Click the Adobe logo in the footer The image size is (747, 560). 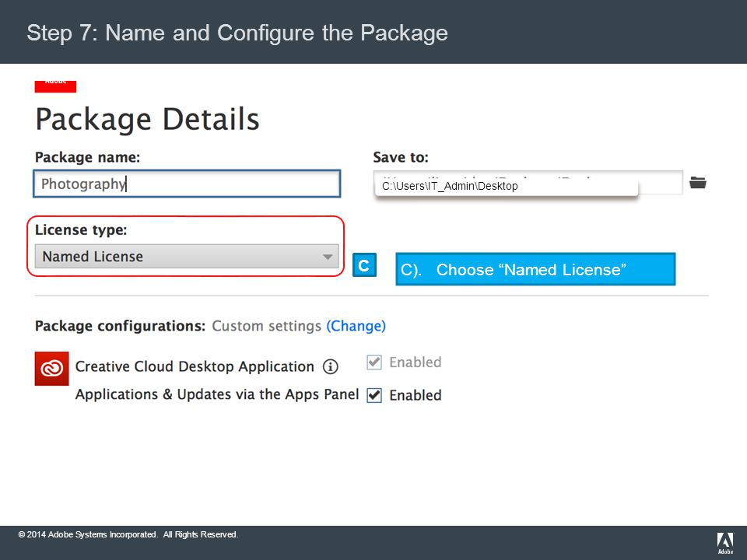(x=725, y=543)
